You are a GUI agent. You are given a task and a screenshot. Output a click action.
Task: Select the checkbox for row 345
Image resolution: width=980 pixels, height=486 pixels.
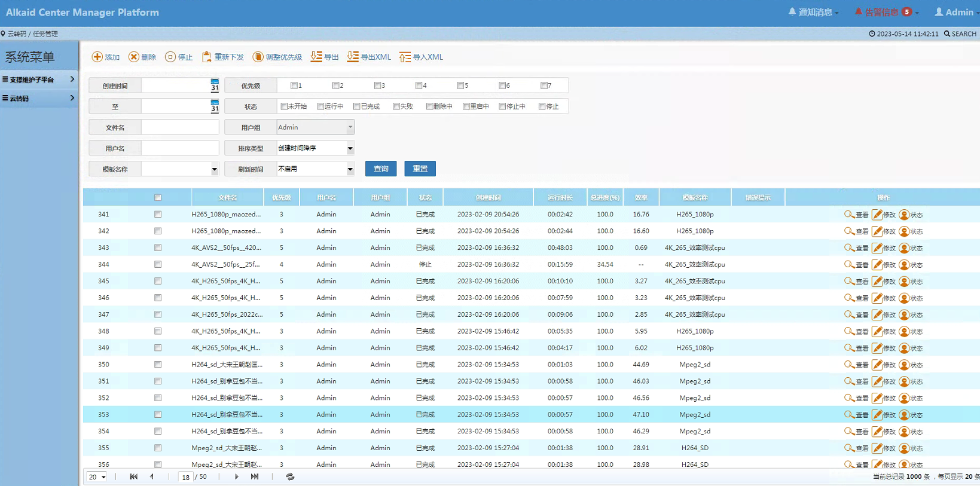(158, 281)
